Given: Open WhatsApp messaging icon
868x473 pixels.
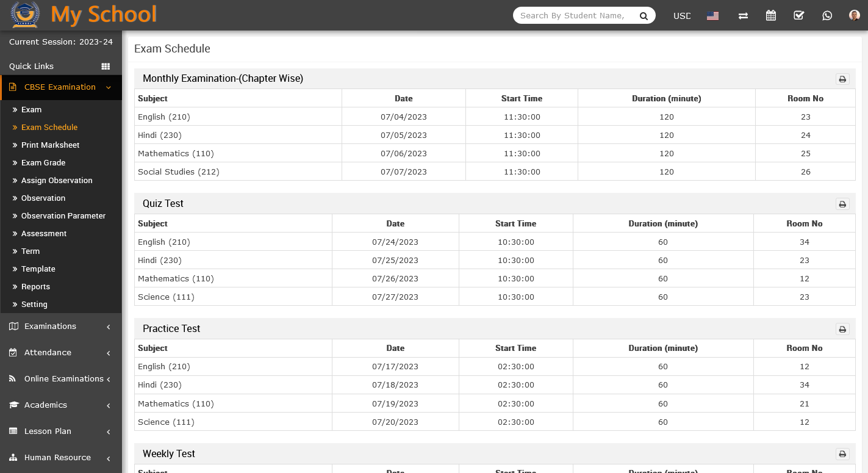Looking at the screenshot, I should (827, 16).
